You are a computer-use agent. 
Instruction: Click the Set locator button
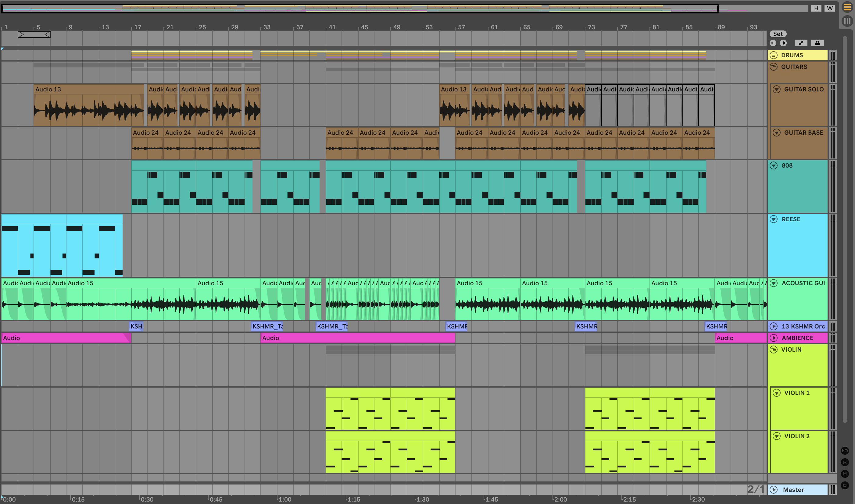778,34
